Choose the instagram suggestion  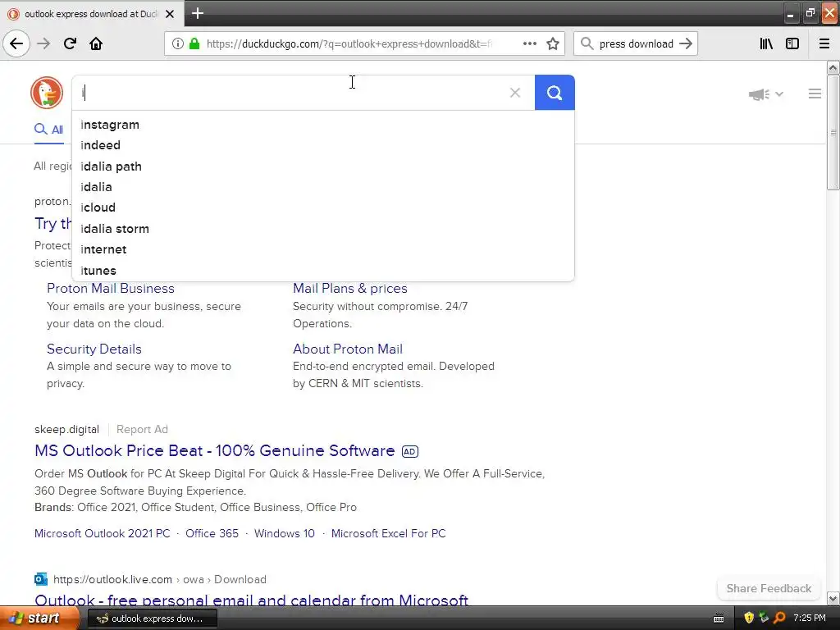coord(322,125)
